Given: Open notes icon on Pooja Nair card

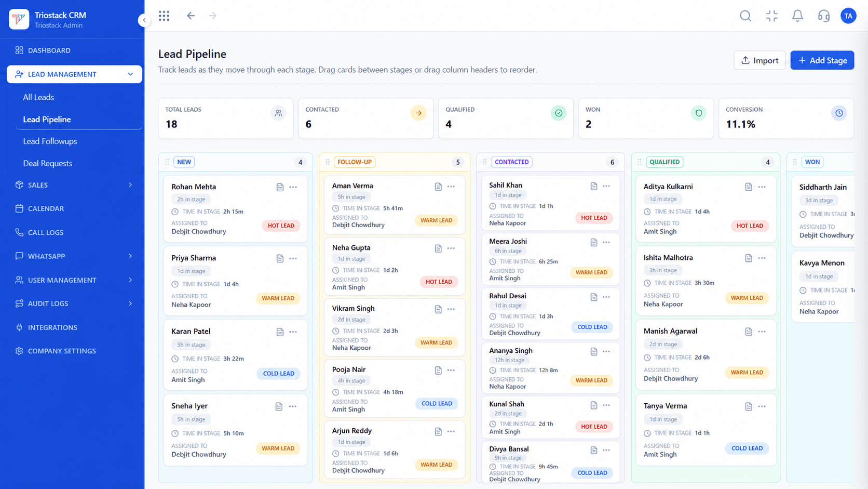Looking at the screenshot, I should [x=438, y=371].
